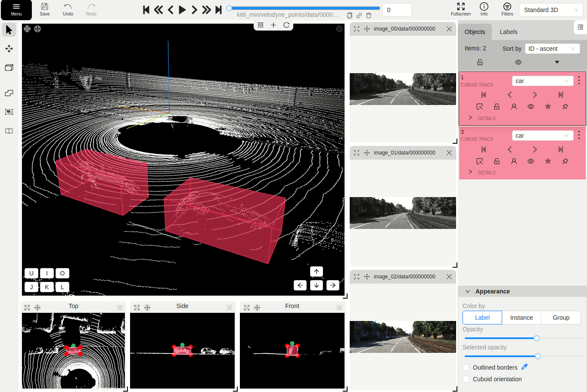
Task: Toggle visibility eye for object 1
Action: [x=531, y=107]
